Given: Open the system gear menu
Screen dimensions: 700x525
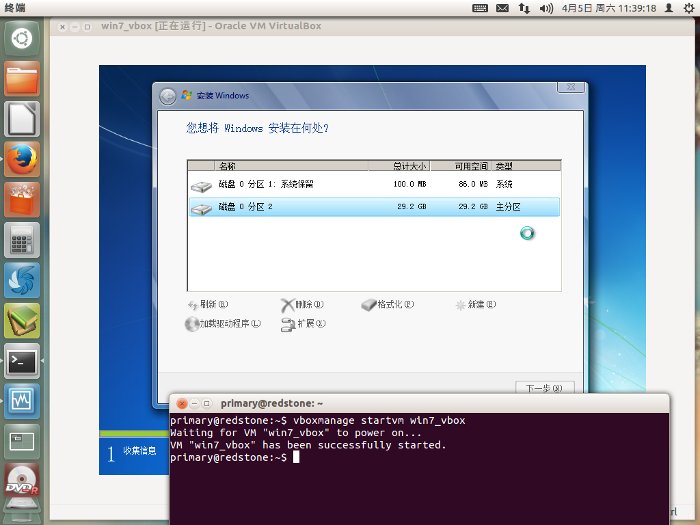Looking at the screenshot, I should point(689,8).
